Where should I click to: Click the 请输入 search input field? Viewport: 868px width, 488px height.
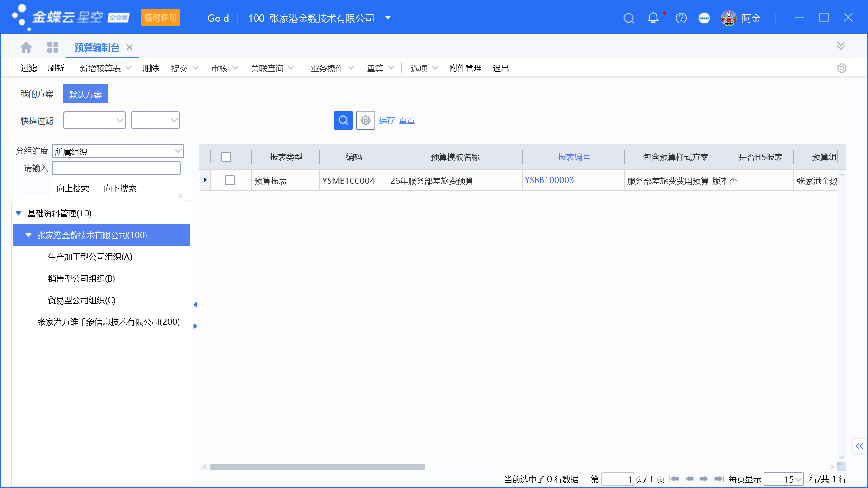117,168
